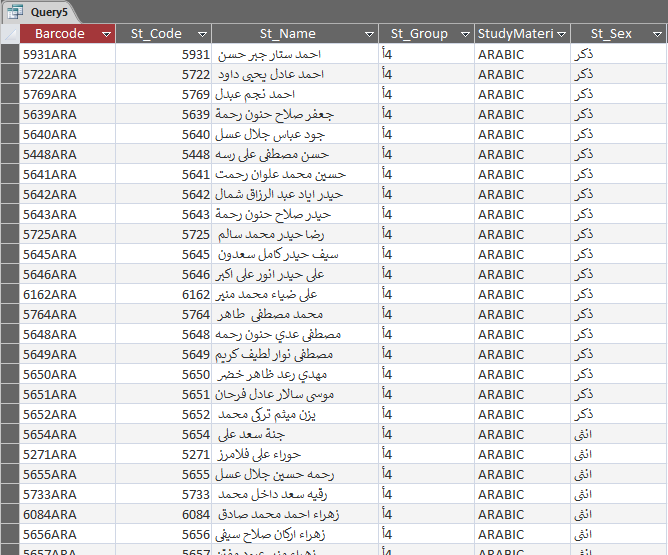Open the Barcode column filter dropdown
This screenshot has width=668, height=555.
[x=107, y=34]
